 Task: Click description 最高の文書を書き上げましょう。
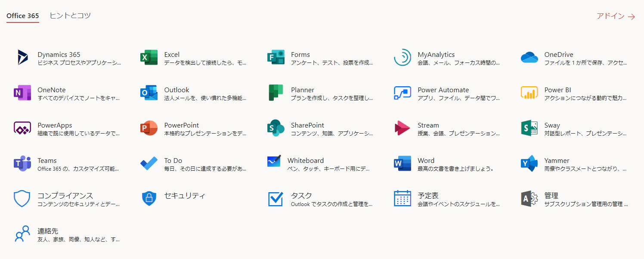tap(456, 169)
